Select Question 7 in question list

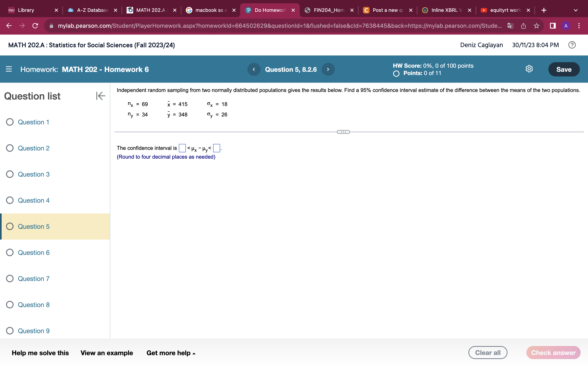pyautogui.click(x=33, y=279)
